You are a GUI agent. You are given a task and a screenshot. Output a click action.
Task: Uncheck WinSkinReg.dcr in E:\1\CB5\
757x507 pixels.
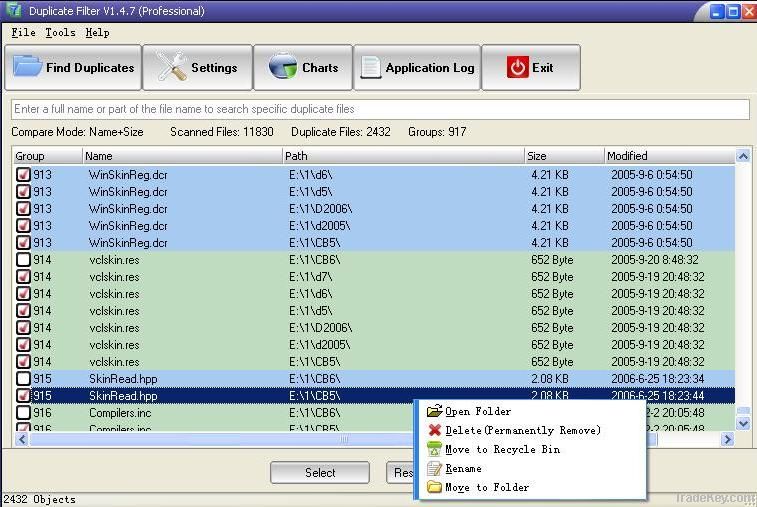point(23,242)
